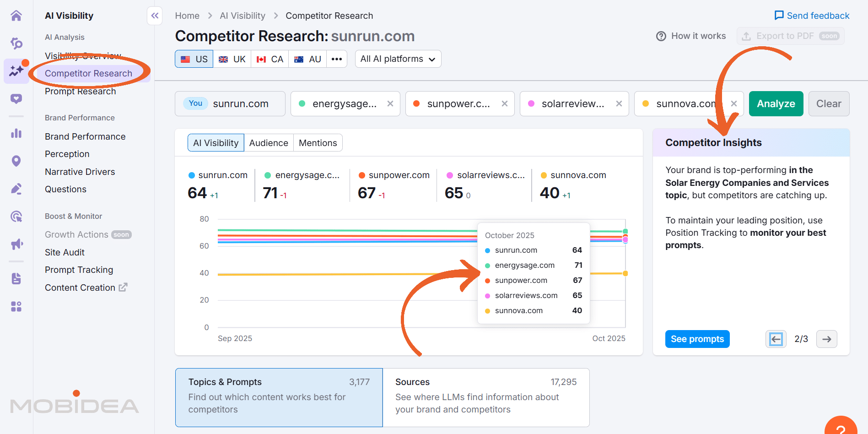Click the Analyze button

[x=776, y=103]
